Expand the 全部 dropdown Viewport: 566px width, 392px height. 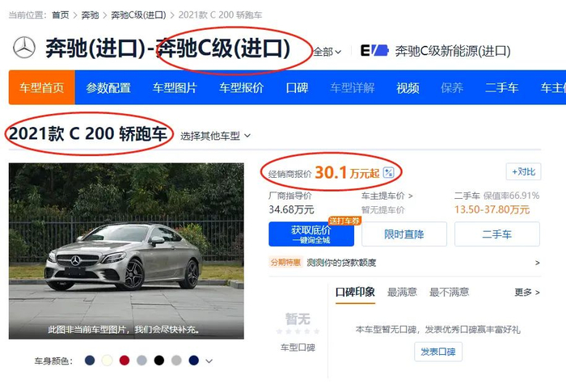tap(327, 52)
